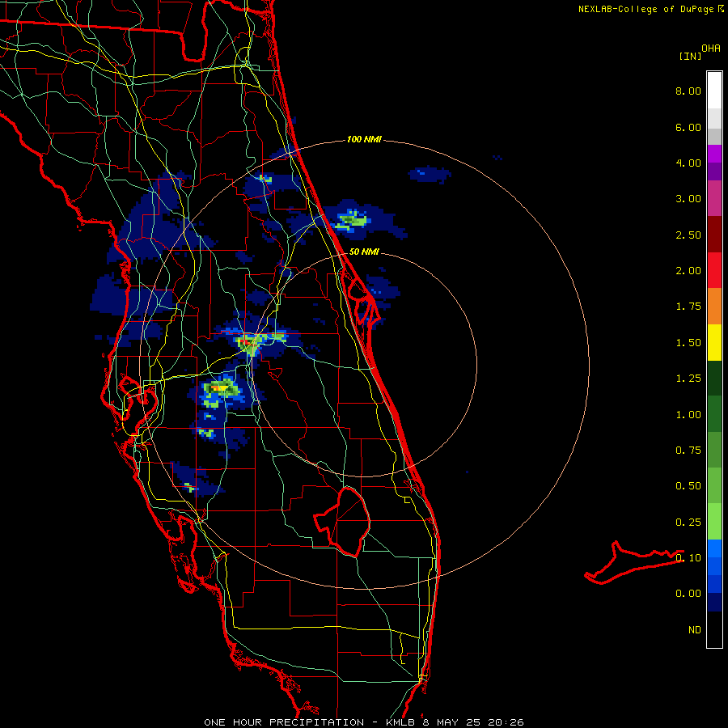Click the 6.00 legend value
Image resolution: width=728 pixels, height=728 pixels.
click(688, 127)
